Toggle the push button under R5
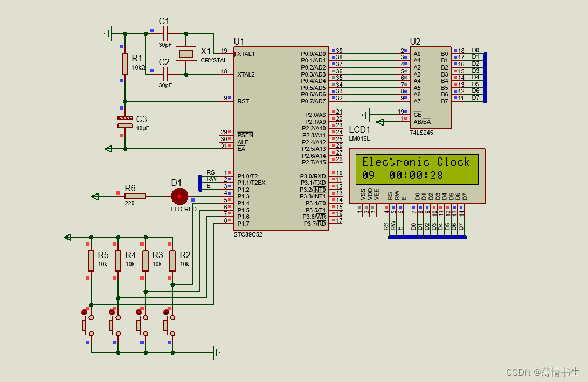This screenshot has width=588, height=382. coord(88,325)
